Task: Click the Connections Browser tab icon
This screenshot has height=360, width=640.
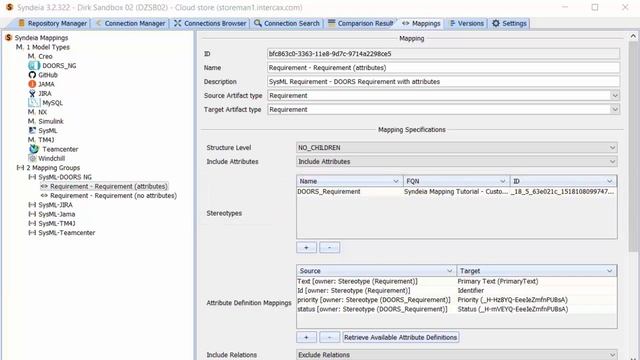Action: click(178, 23)
